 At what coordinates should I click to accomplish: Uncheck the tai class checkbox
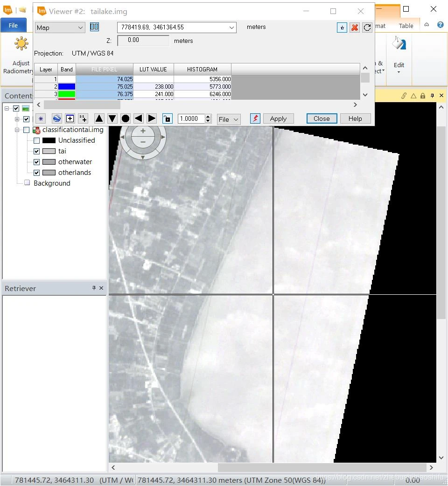tap(37, 151)
